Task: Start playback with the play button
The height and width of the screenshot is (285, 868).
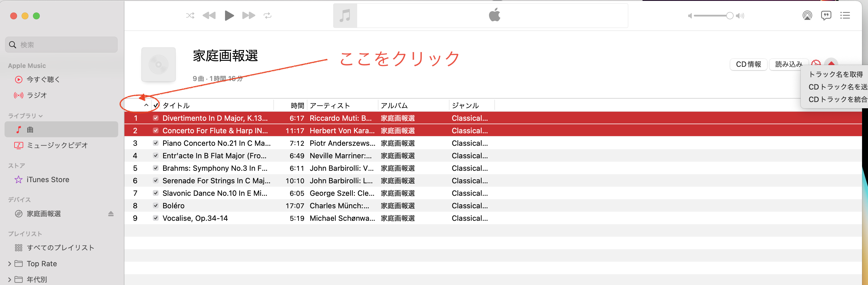Action: 229,16
